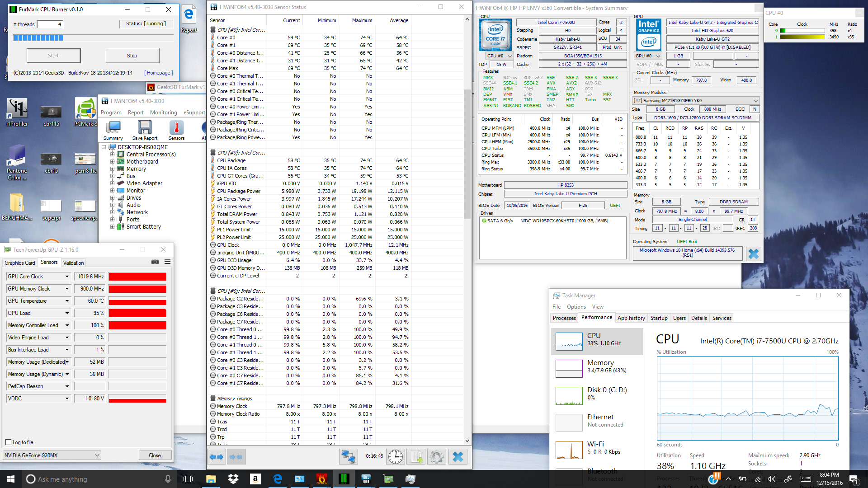Expand Central Processor(s) tree node

(113, 155)
